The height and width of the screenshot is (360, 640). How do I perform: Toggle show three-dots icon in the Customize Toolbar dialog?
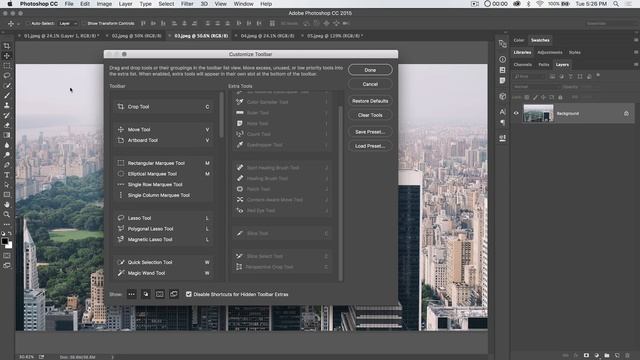click(131, 294)
